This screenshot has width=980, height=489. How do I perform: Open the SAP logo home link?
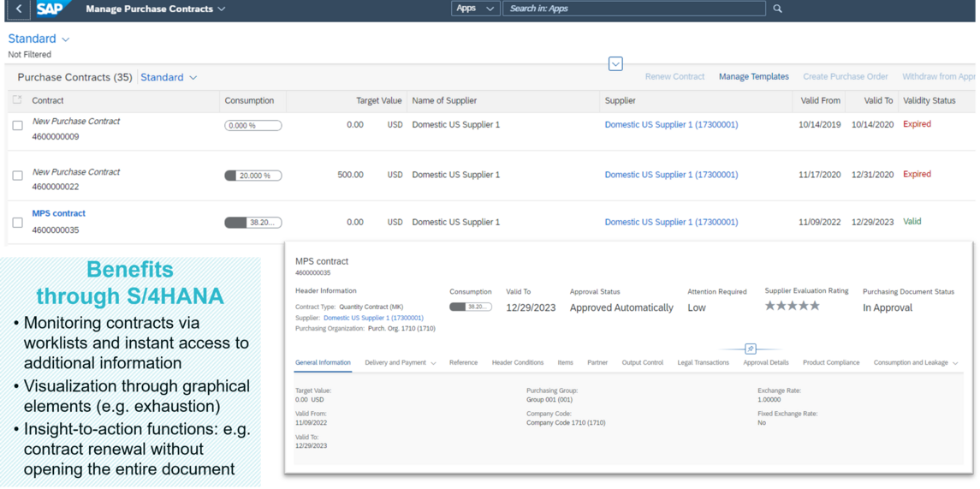[x=52, y=9]
